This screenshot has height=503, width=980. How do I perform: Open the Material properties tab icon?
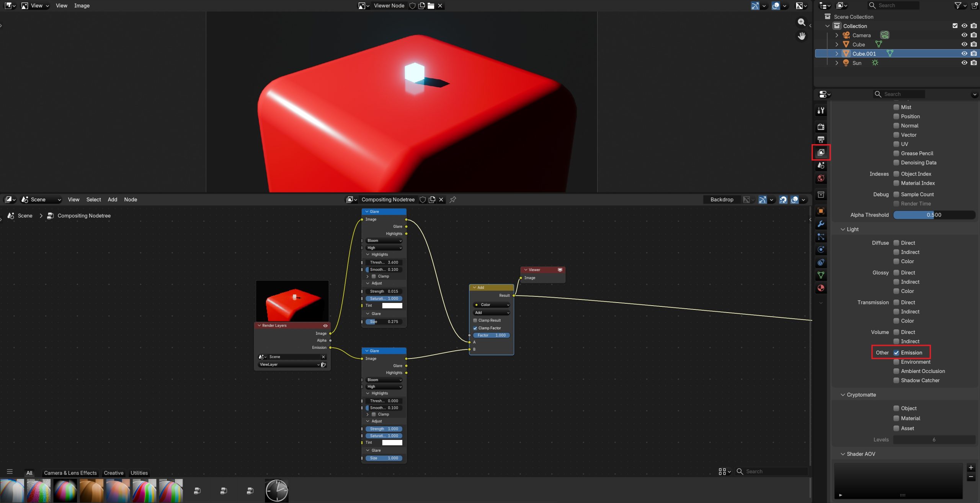click(x=821, y=288)
